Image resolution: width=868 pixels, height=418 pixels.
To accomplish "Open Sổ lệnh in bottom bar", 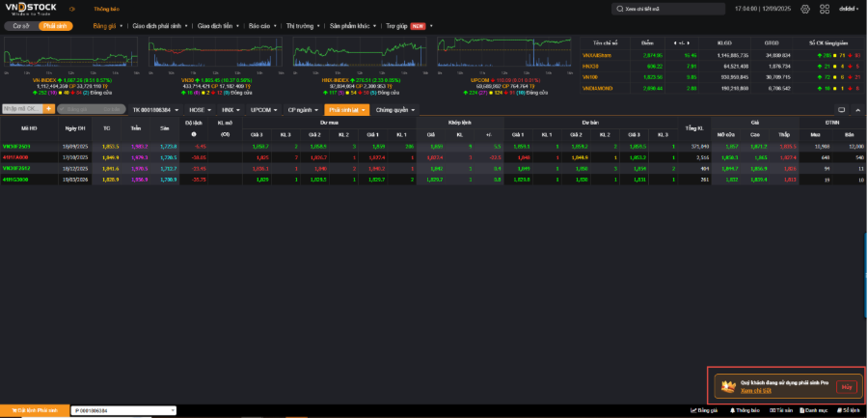I will pyautogui.click(x=851, y=411).
